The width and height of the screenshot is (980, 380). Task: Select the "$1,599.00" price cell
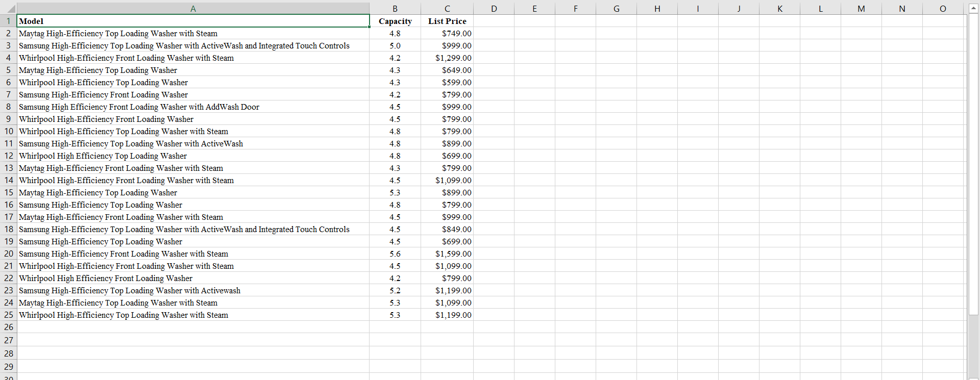tap(447, 254)
